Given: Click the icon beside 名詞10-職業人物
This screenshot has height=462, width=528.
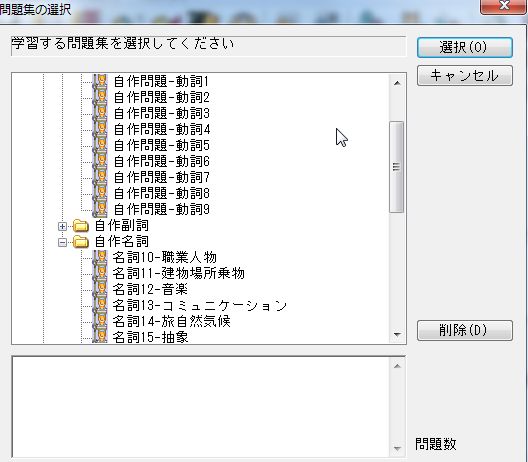Looking at the screenshot, I should click(x=100, y=258).
